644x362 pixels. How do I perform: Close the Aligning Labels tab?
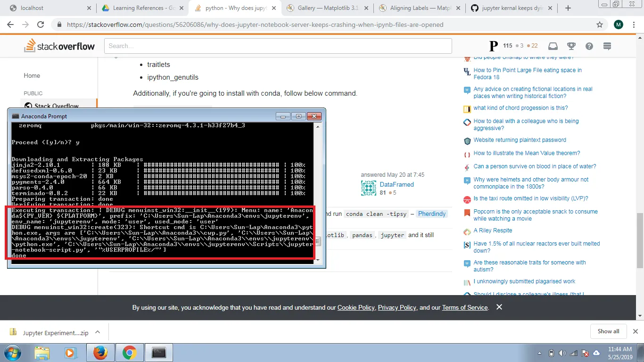[459, 8]
